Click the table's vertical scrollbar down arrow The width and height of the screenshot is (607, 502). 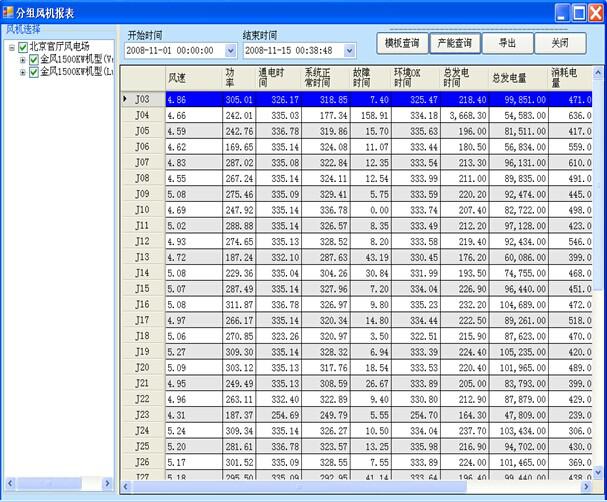pos(598,472)
